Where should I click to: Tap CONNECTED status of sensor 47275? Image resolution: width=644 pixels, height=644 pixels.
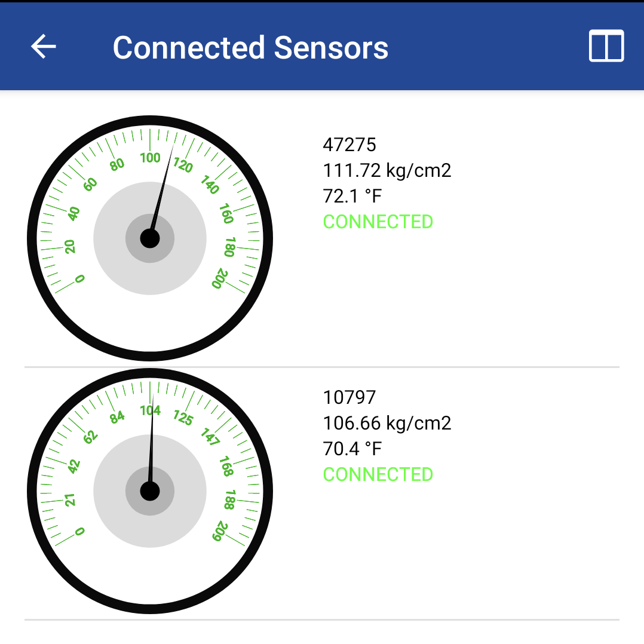point(378,222)
